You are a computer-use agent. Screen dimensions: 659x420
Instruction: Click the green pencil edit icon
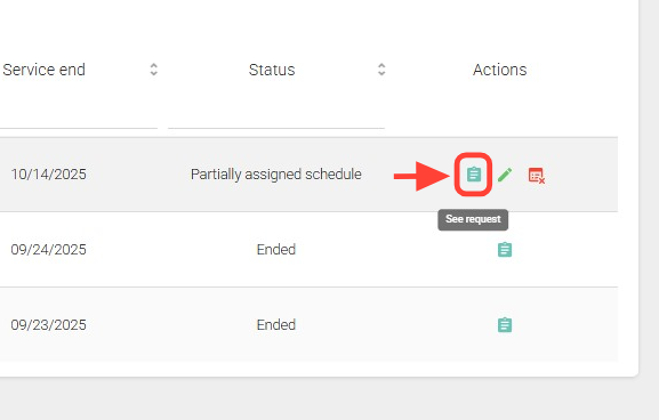point(505,175)
